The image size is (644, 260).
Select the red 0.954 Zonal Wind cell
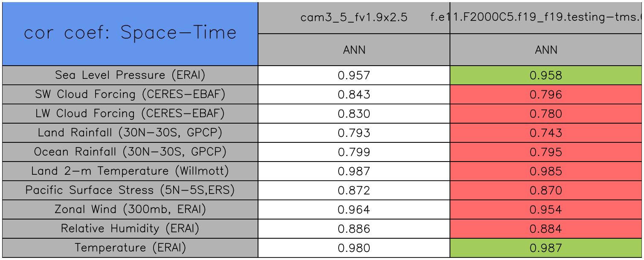[546, 210]
